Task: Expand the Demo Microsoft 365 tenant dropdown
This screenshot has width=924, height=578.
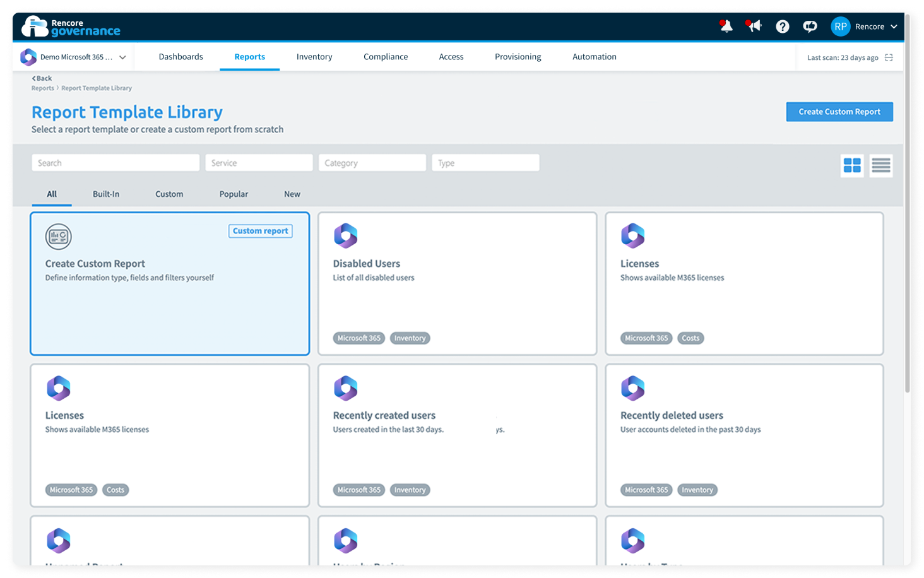Action: coord(122,57)
